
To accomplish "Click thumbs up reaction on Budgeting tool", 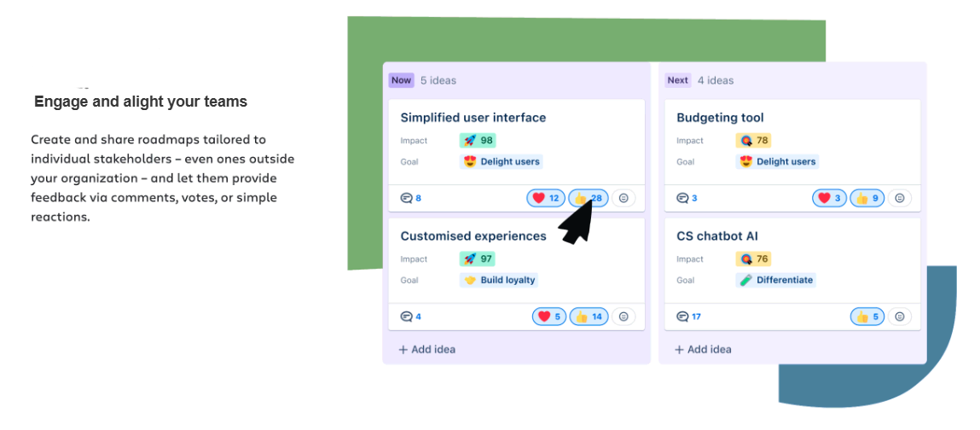I will point(867,198).
